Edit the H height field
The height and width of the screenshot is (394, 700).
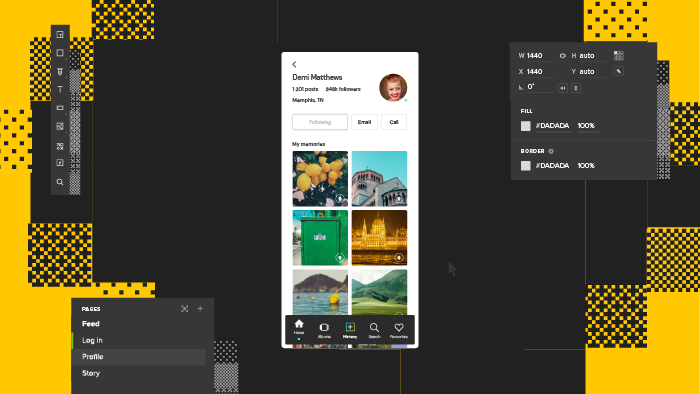pos(592,56)
